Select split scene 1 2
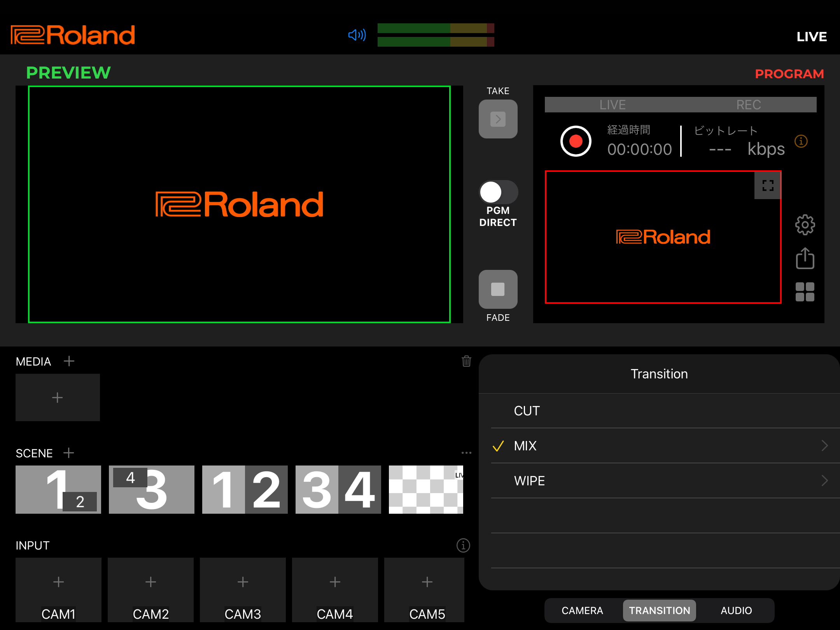The image size is (840, 630). click(x=245, y=490)
